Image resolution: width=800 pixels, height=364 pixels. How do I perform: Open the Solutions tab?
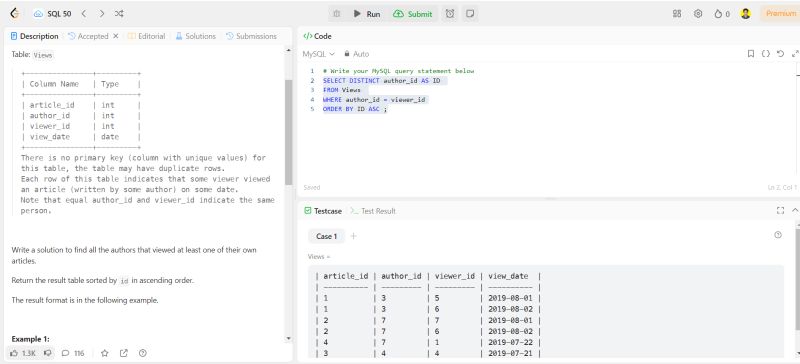tap(195, 36)
